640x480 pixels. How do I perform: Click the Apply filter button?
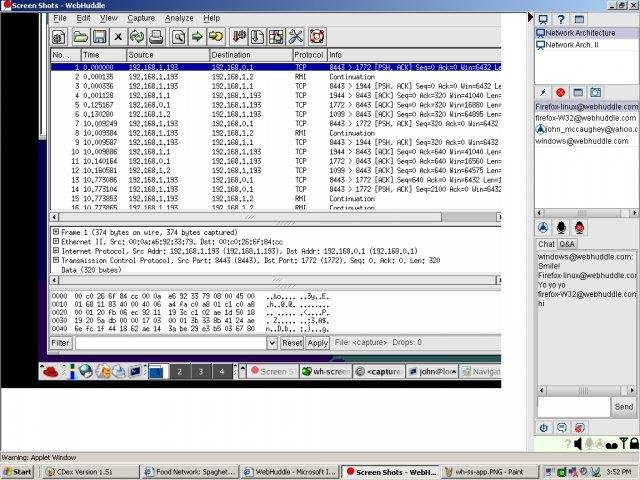[318, 343]
